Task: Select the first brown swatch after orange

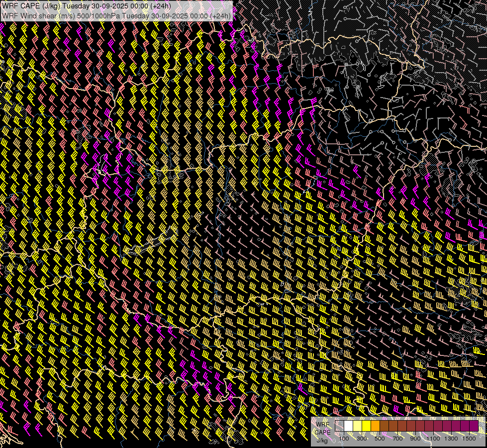Action: [384, 426]
